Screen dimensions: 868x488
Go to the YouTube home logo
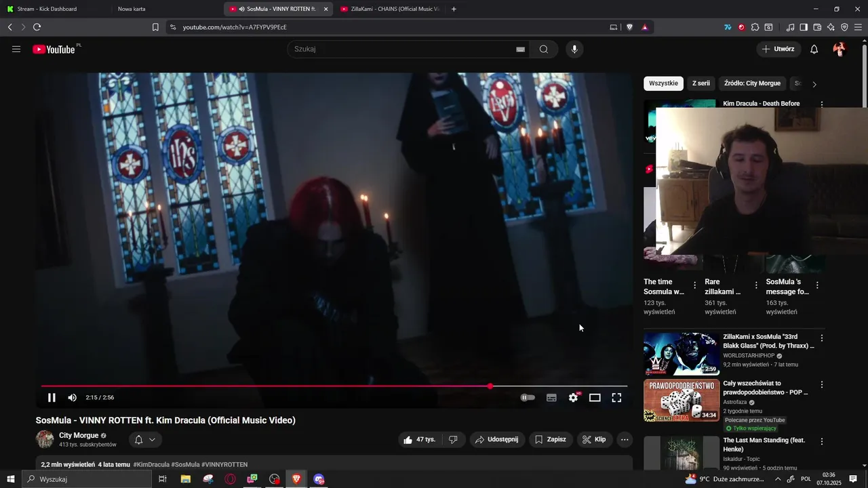pyautogui.click(x=54, y=49)
